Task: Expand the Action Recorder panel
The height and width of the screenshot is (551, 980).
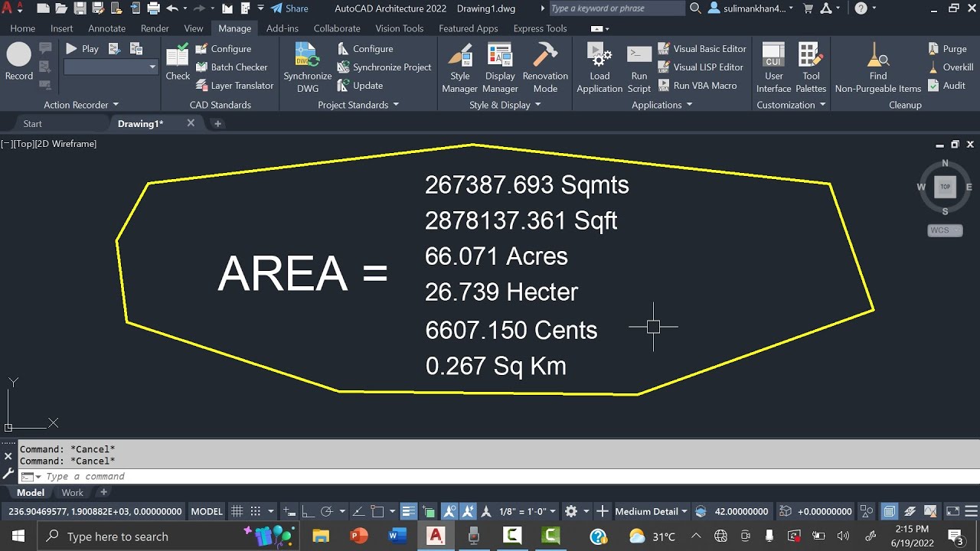Action: (x=81, y=105)
